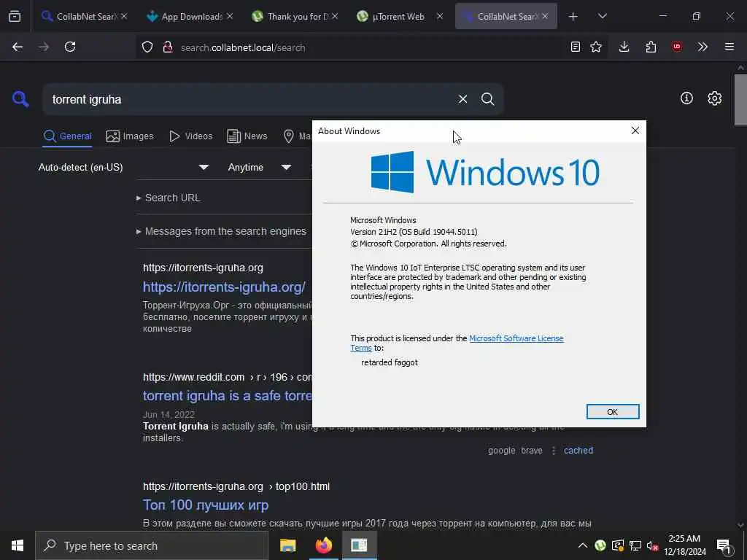Open the network tray icon

(635, 545)
